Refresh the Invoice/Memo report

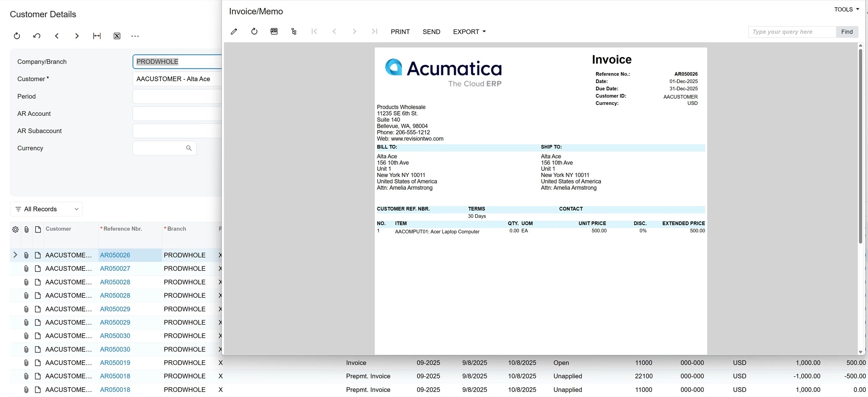pos(254,32)
